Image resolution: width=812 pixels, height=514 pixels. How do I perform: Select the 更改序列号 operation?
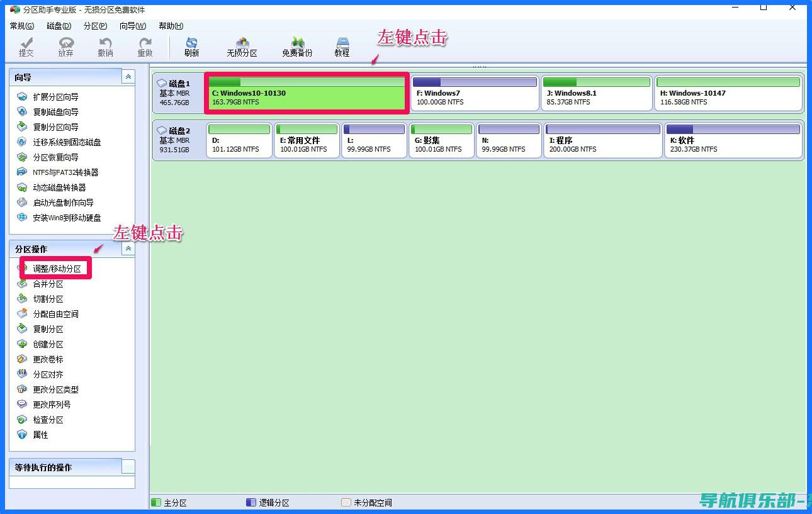click(44, 405)
